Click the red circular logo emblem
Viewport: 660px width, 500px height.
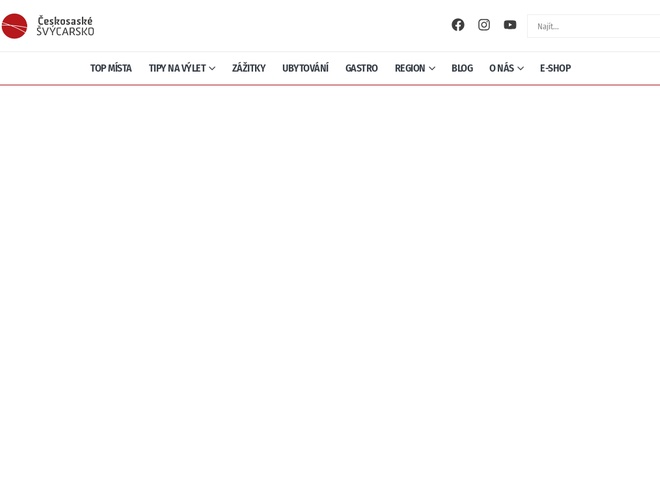(x=14, y=26)
